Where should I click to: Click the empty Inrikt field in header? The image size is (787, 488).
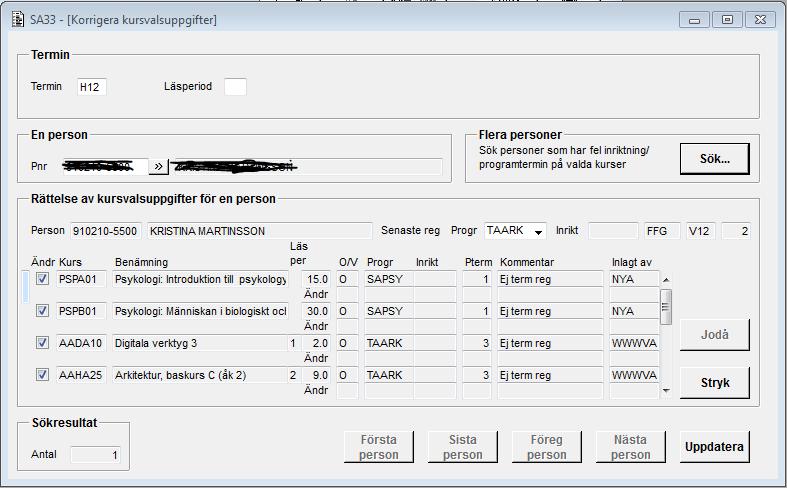[613, 231]
